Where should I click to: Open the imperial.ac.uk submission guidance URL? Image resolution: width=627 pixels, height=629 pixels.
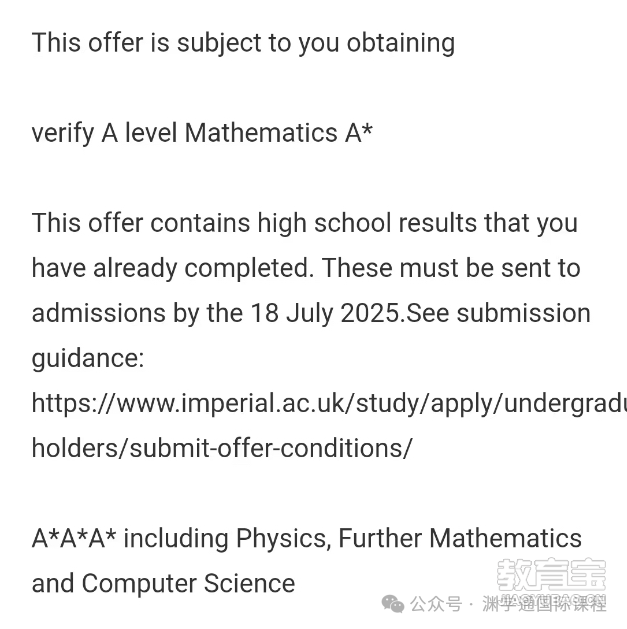point(329,403)
